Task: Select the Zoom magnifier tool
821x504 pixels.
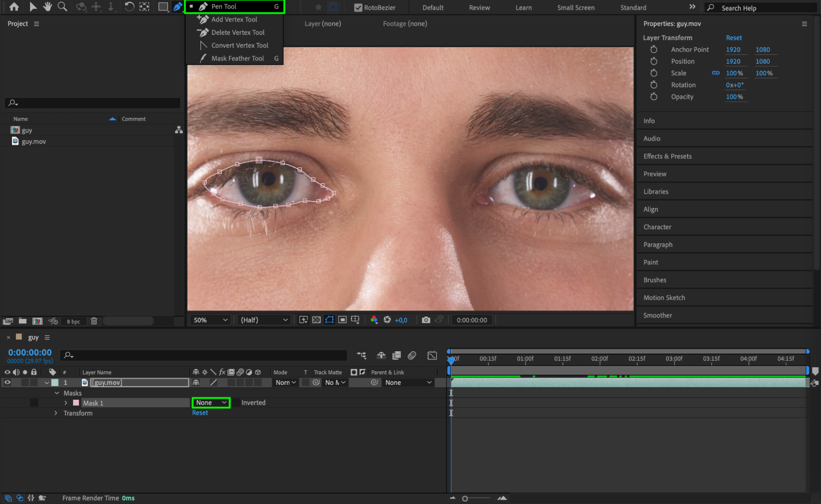Action: (62, 7)
